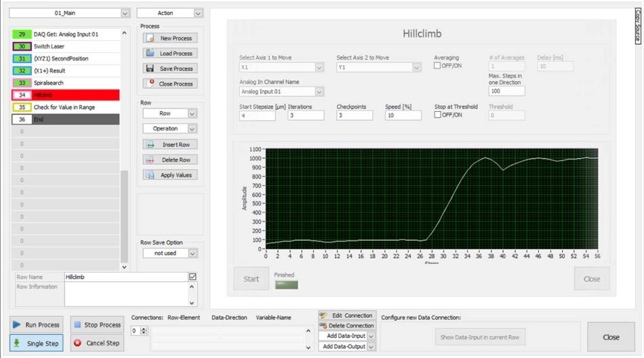Open the Row Save Option dropdown
The width and height of the screenshot is (644, 358).
click(x=193, y=253)
